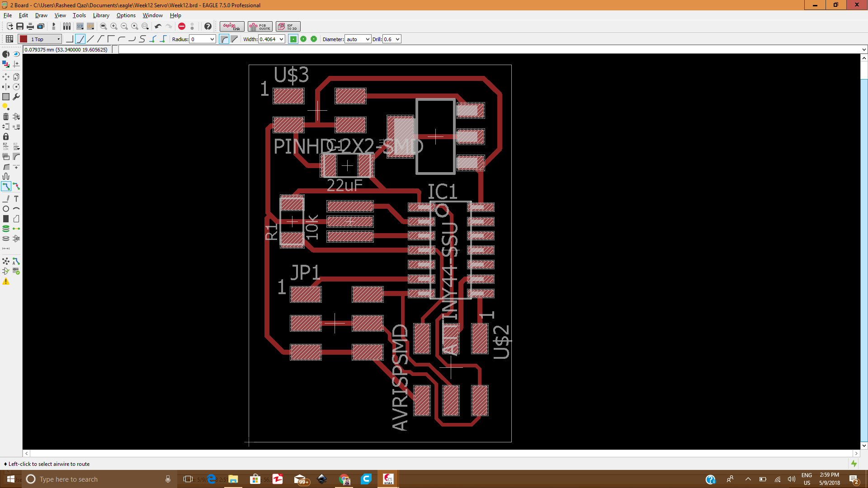Select the Text tool
Viewport: 868px width, 488px height.
coord(16,199)
